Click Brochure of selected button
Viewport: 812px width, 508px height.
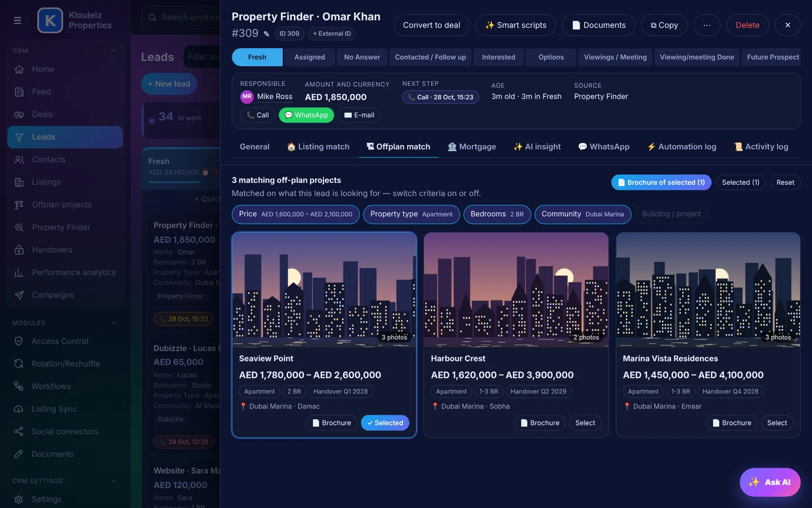click(x=661, y=182)
